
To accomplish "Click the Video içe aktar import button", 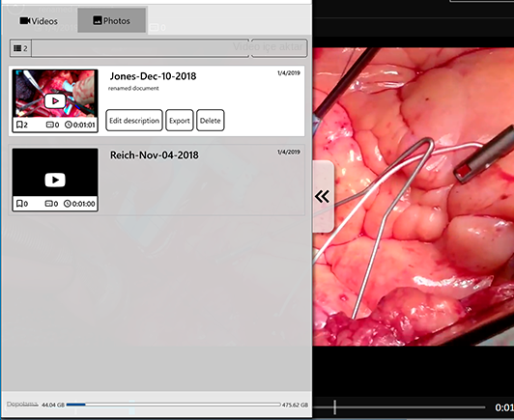I will 279,48.
